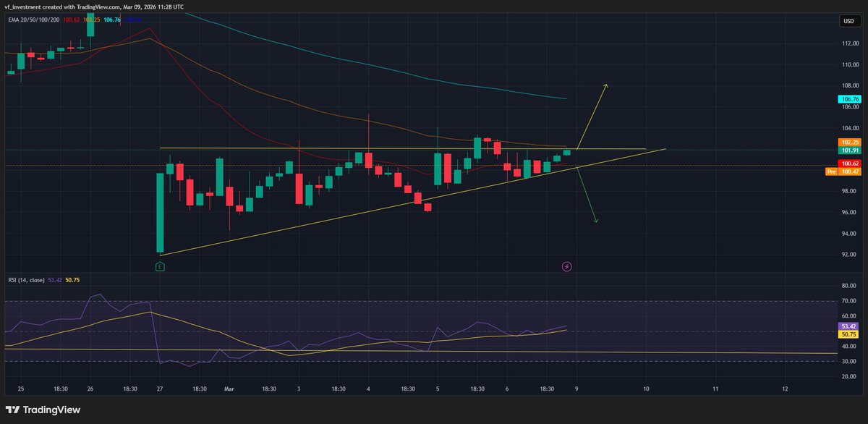Viewport: 868px width, 424px height.
Task: Click the TradingView logo in the bottom-left corner
Action: (43, 408)
